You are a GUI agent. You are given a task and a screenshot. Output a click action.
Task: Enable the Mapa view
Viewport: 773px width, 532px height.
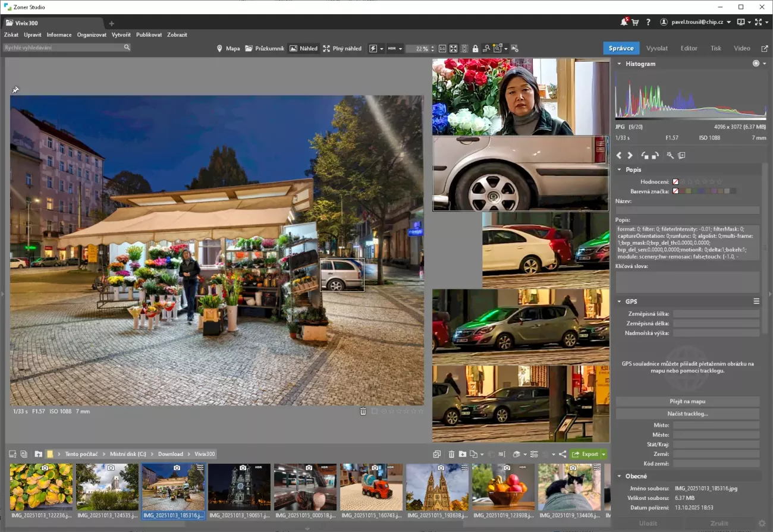pyautogui.click(x=228, y=49)
